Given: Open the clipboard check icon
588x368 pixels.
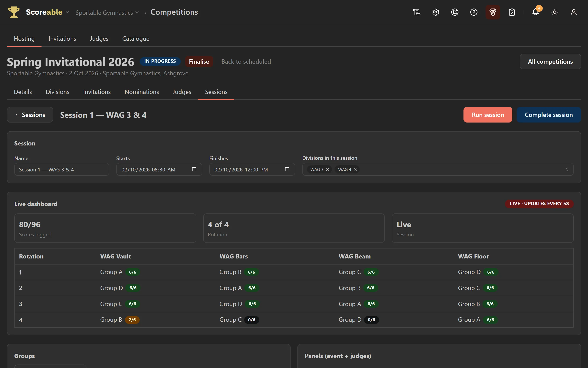Looking at the screenshot, I should (x=512, y=12).
